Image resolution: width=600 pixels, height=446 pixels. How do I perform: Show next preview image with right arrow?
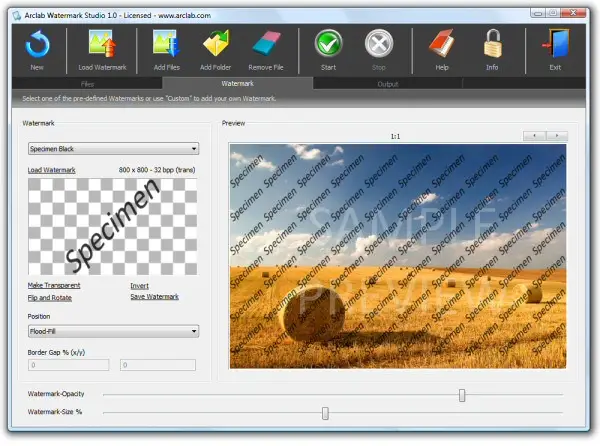[557, 136]
